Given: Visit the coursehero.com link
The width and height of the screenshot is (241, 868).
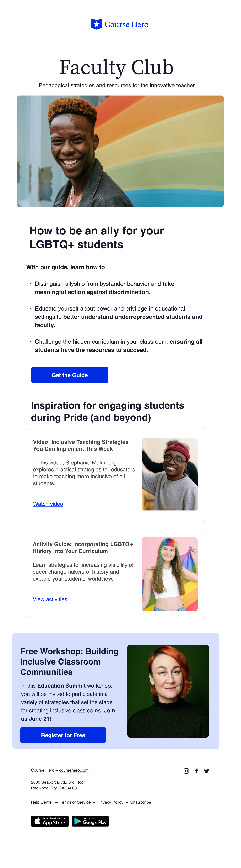Looking at the screenshot, I should (74, 770).
